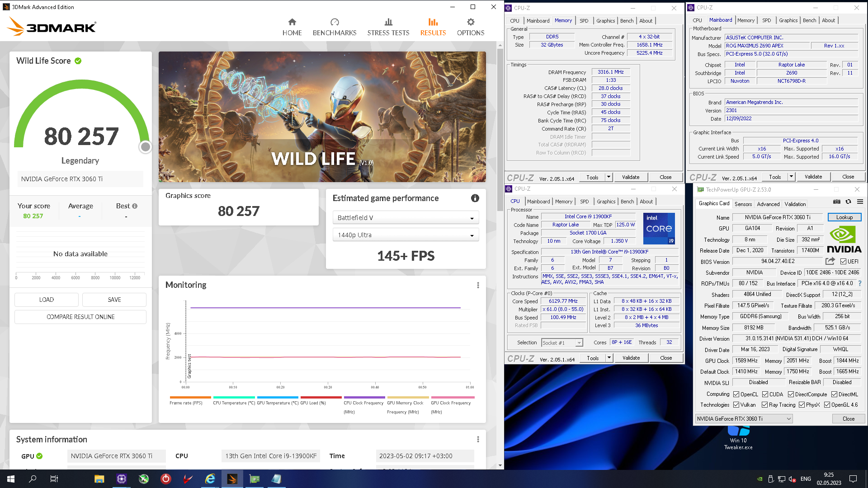Open File Explorer from the taskbar

click(99, 479)
